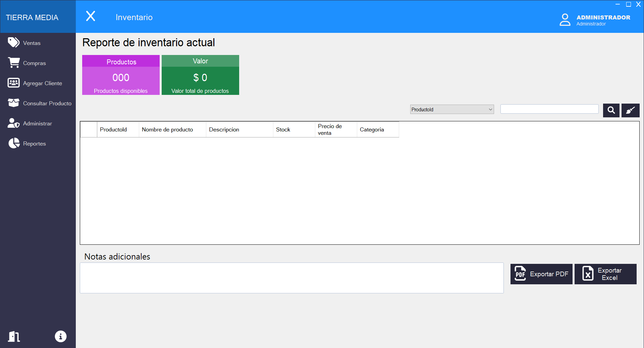Click the purple Productos summary card
The width and height of the screenshot is (644, 348).
coord(121,75)
